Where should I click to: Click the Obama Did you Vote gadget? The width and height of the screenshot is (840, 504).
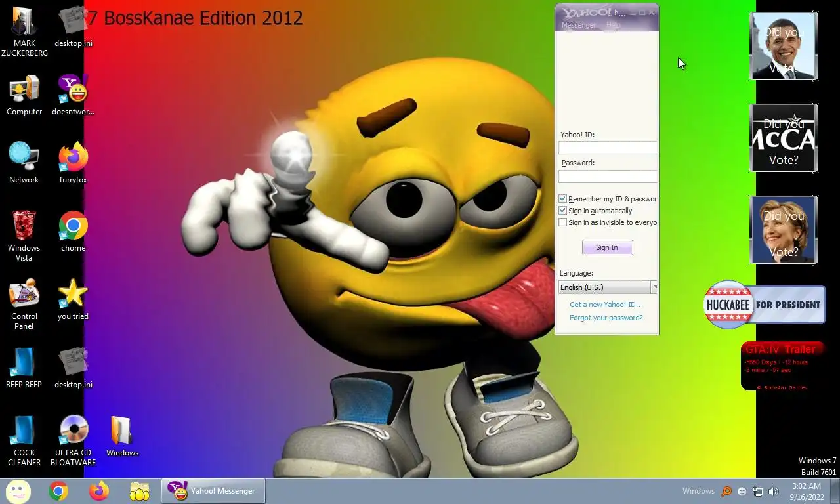pos(784,46)
